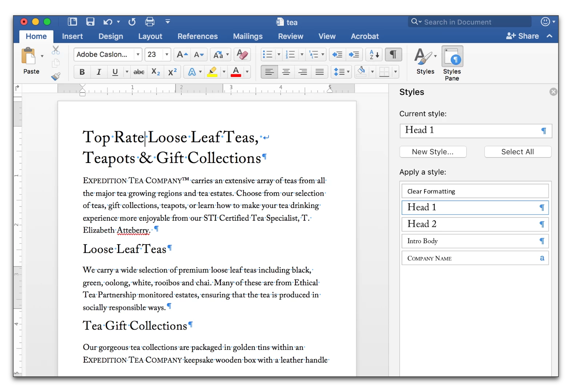Apply superscript formatting

coord(172,72)
